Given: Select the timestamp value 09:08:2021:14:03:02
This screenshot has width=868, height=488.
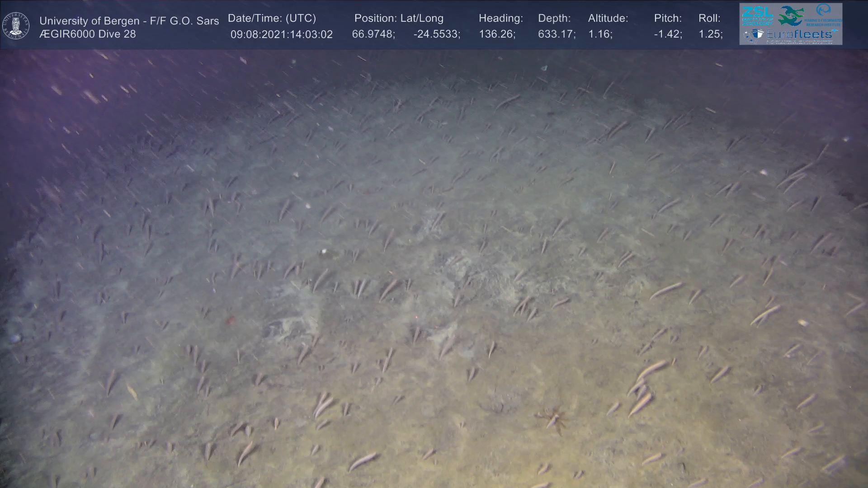Looking at the screenshot, I should pyautogui.click(x=281, y=34).
